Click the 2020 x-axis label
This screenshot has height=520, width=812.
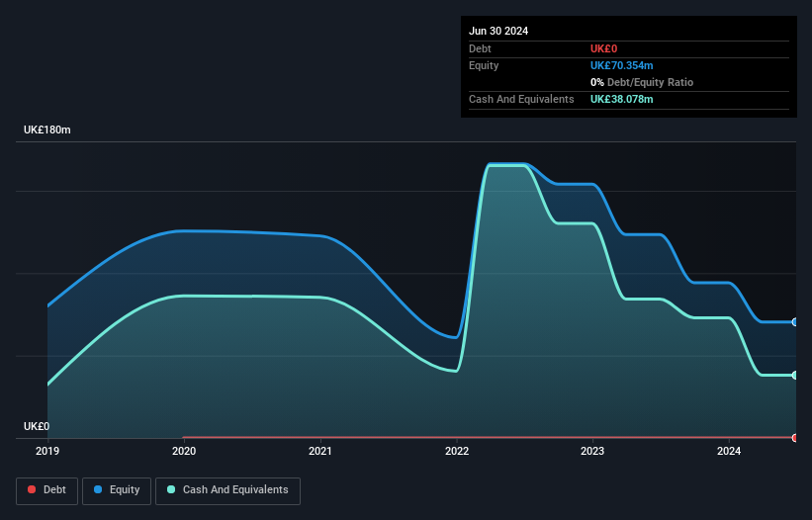tap(184, 451)
